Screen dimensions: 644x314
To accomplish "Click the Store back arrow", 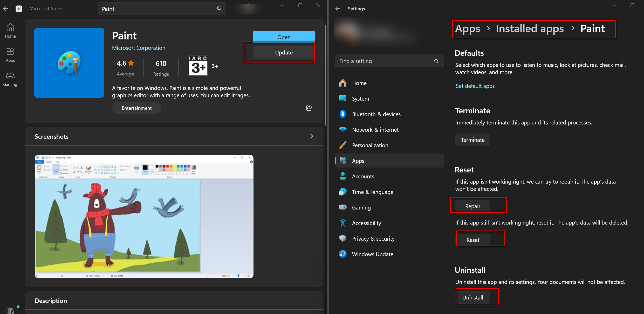I will point(6,9).
